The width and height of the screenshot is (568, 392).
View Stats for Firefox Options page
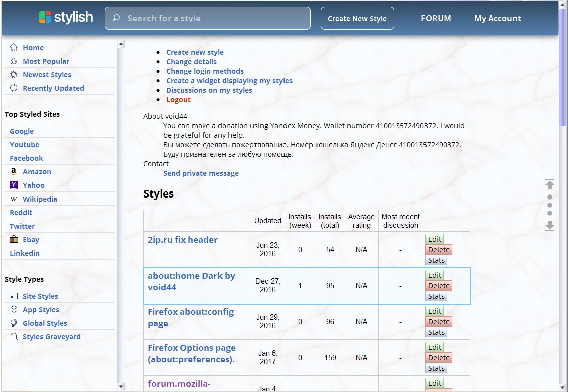point(436,368)
